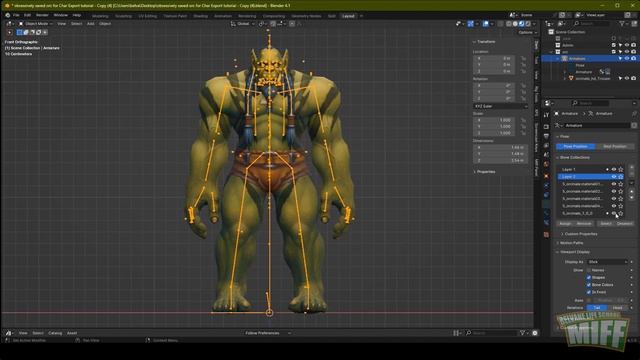Toggle the viewport gizmo visibility icon

(471, 24)
